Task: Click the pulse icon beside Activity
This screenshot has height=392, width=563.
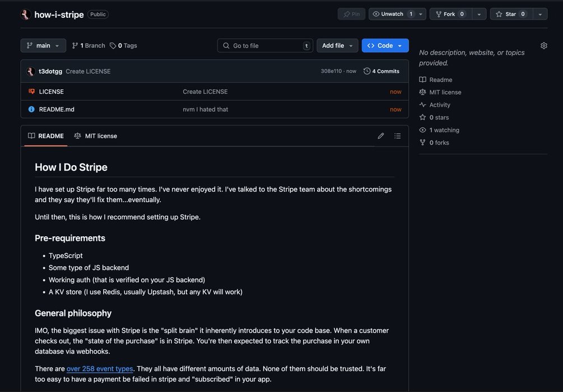Action: pos(422,105)
